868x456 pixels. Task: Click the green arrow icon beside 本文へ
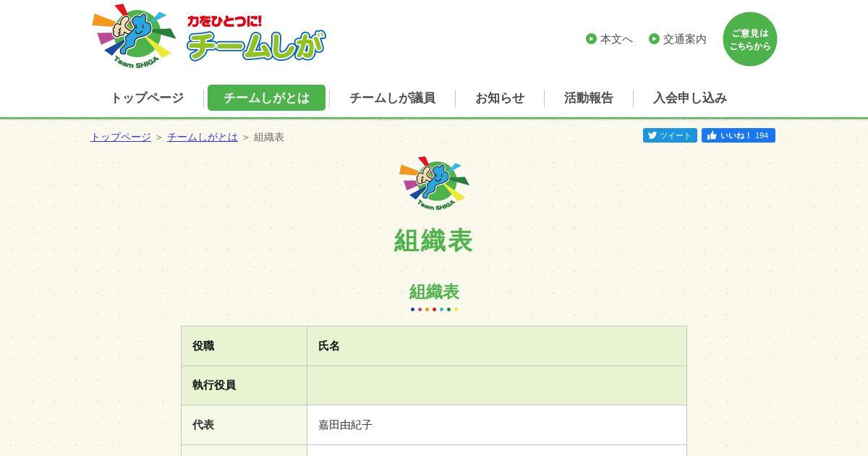[x=591, y=39]
